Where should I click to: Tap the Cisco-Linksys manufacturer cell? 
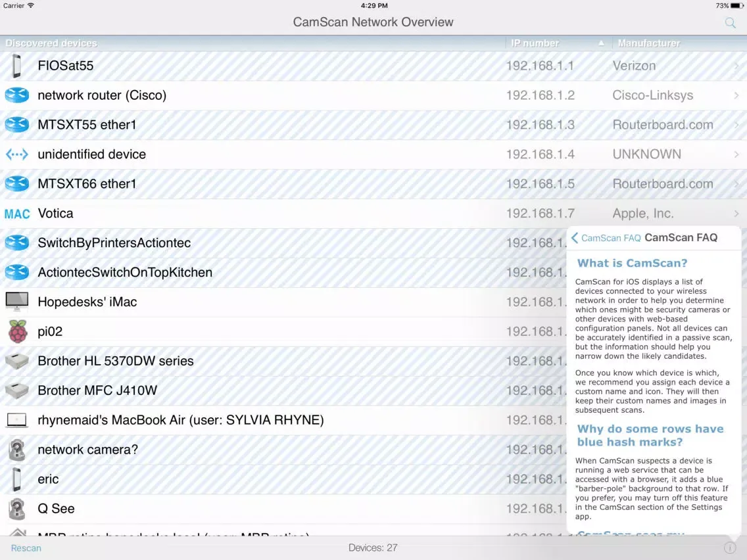tap(653, 95)
